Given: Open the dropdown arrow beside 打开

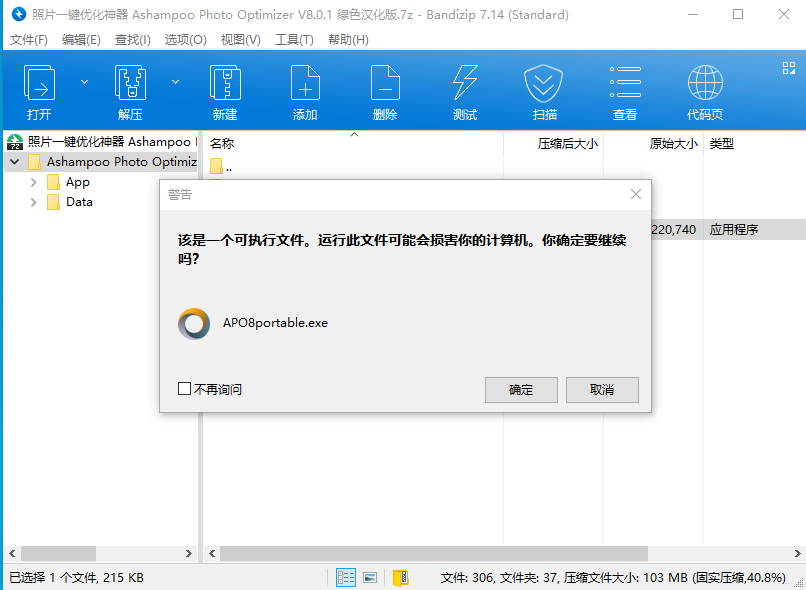Looking at the screenshot, I should pyautogui.click(x=84, y=82).
